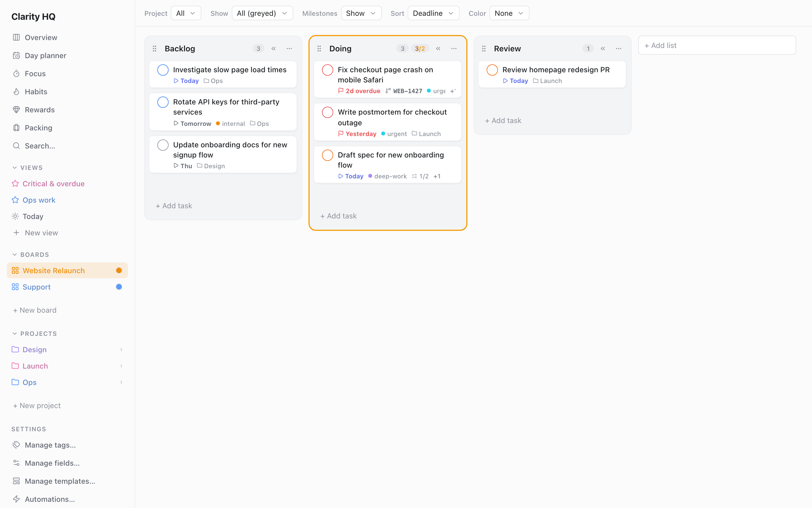This screenshot has width=812, height=508.
Task: Click Add task in Review
Action: [x=503, y=121]
